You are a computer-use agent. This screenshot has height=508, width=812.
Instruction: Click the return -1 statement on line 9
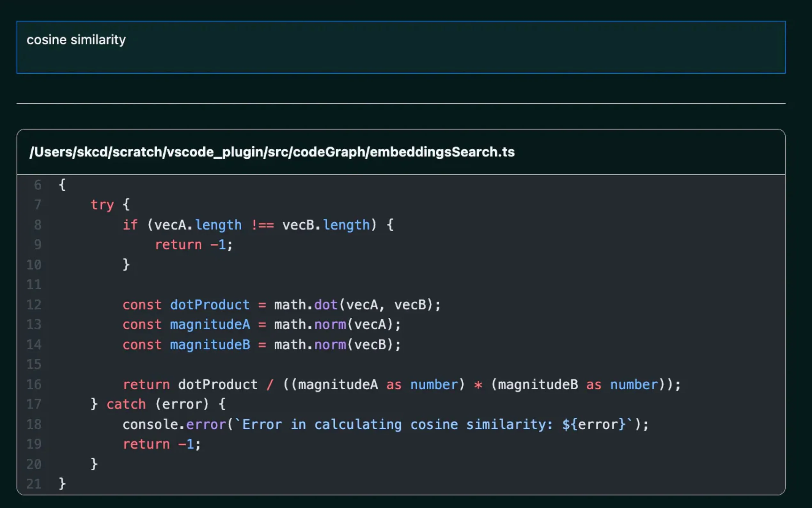[193, 245]
